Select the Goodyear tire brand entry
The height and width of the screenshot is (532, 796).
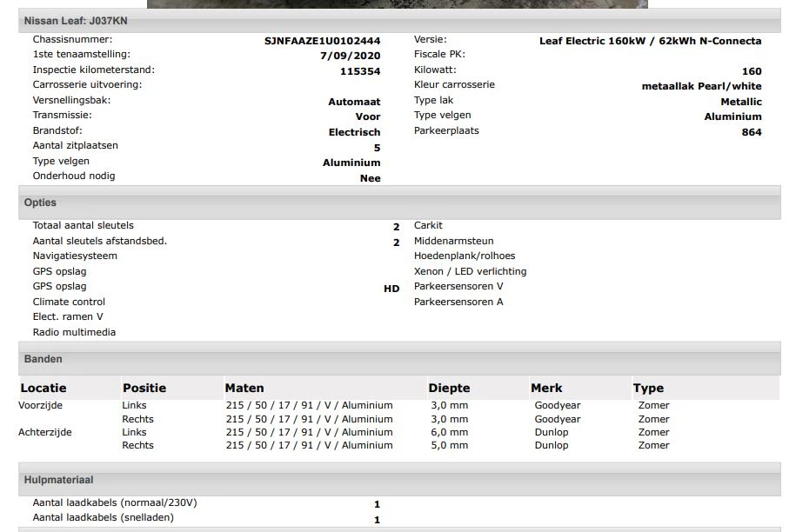(x=555, y=405)
